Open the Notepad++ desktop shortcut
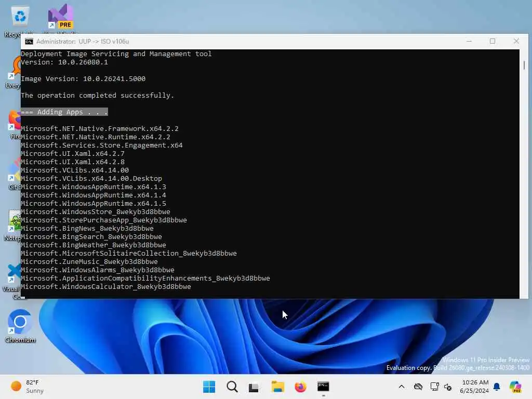Viewport: 532px width, 399px height. pyautogui.click(x=14, y=224)
